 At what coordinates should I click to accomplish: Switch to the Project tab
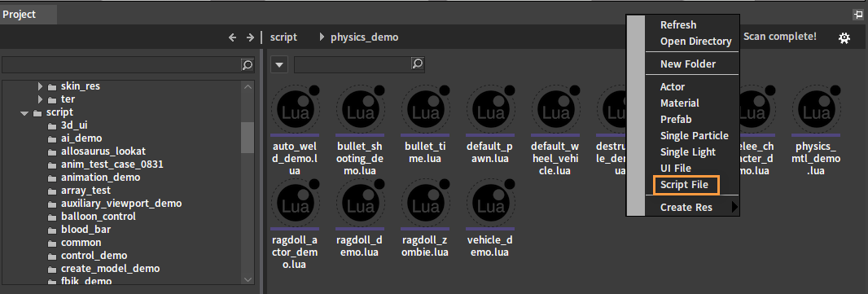[28, 15]
